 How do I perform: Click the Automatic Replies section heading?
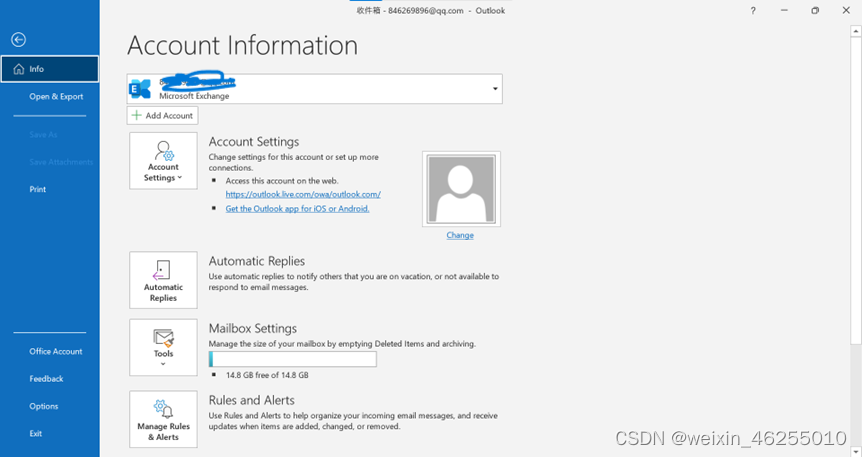257,261
